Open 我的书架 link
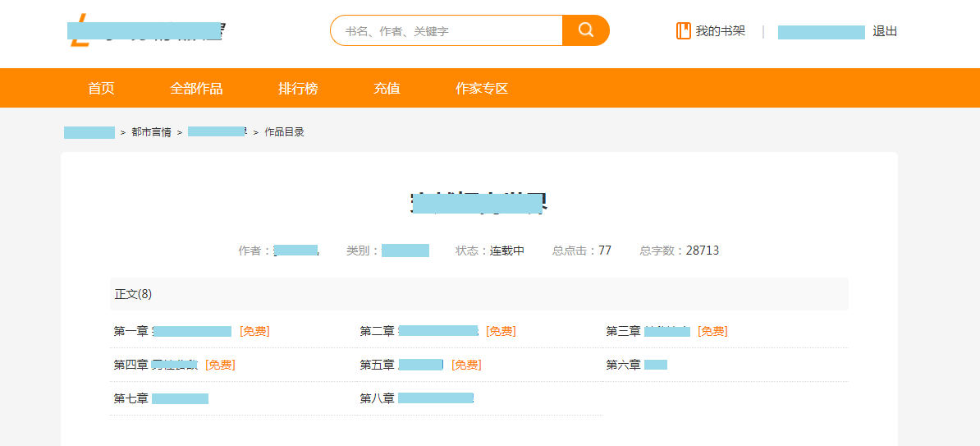 (720, 31)
